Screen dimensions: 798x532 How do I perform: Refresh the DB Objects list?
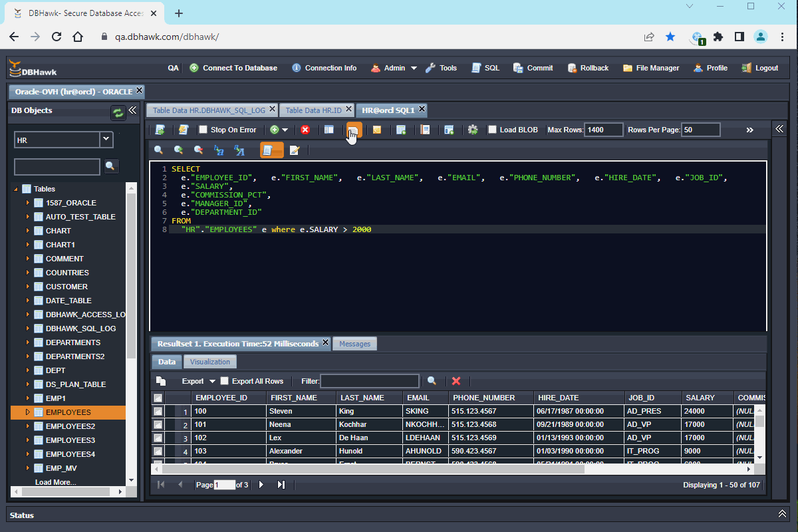118,113
